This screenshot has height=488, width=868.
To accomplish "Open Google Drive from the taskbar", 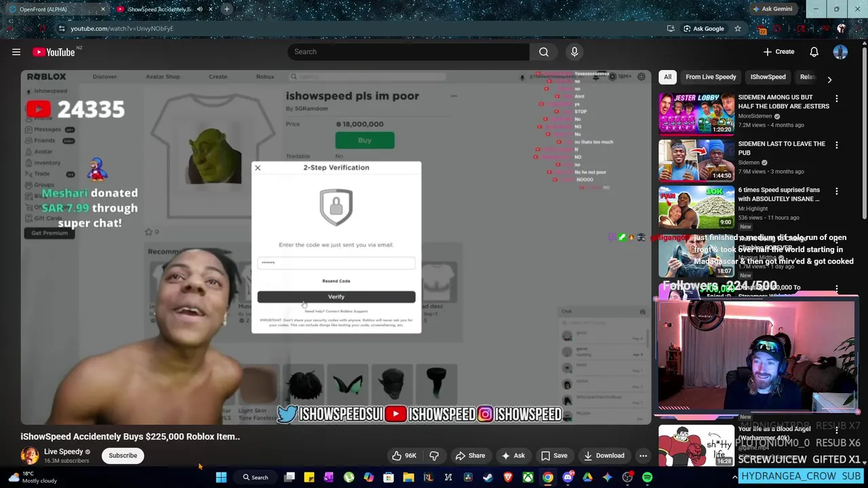I will [587, 478].
